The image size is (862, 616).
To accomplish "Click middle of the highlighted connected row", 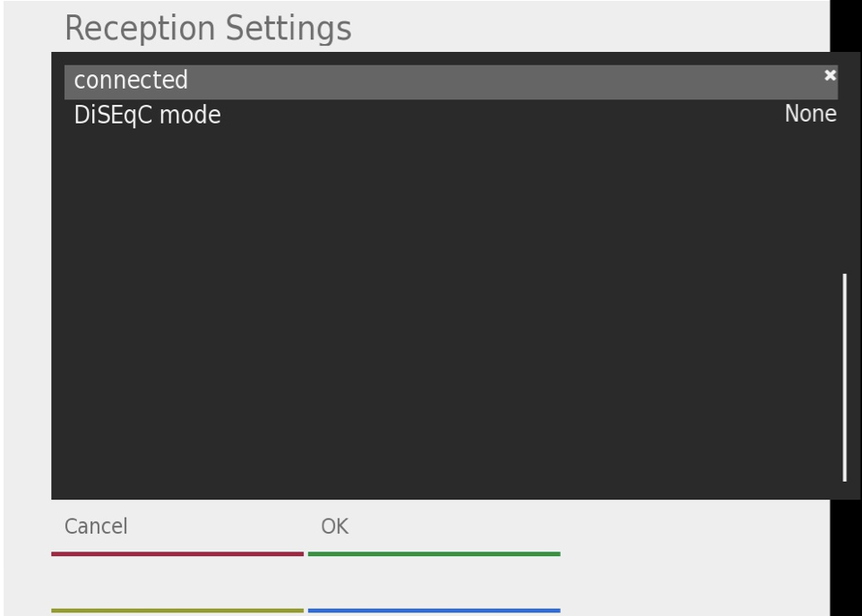I will click(451, 81).
